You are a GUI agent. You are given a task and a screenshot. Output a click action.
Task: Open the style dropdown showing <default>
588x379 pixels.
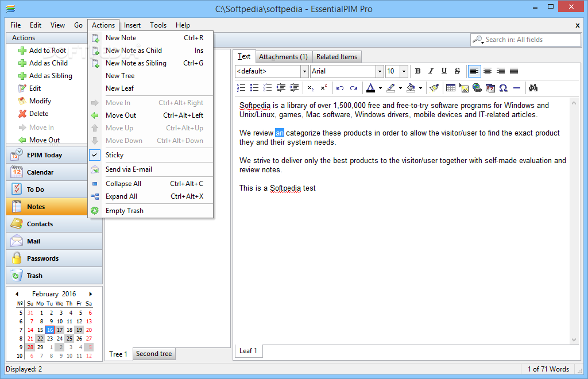coord(304,71)
